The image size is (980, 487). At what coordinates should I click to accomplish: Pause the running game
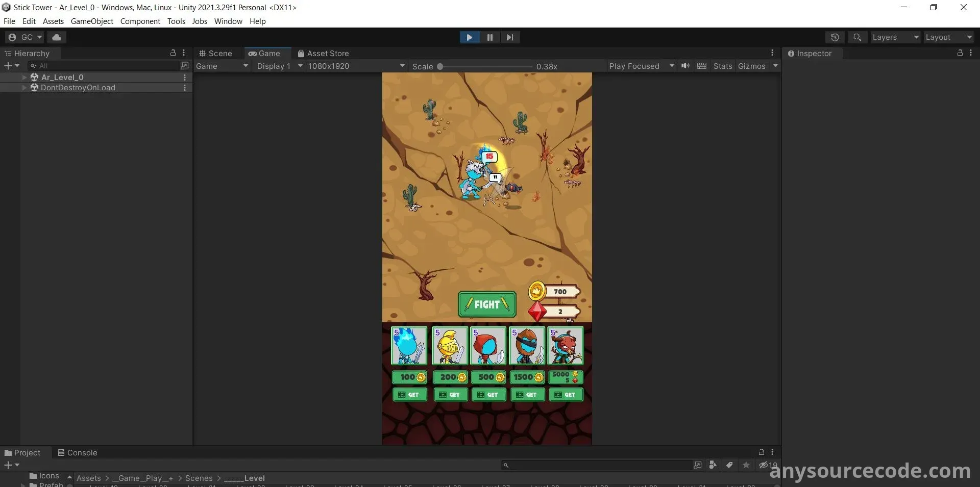pyautogui.click(x=489, y=37)
